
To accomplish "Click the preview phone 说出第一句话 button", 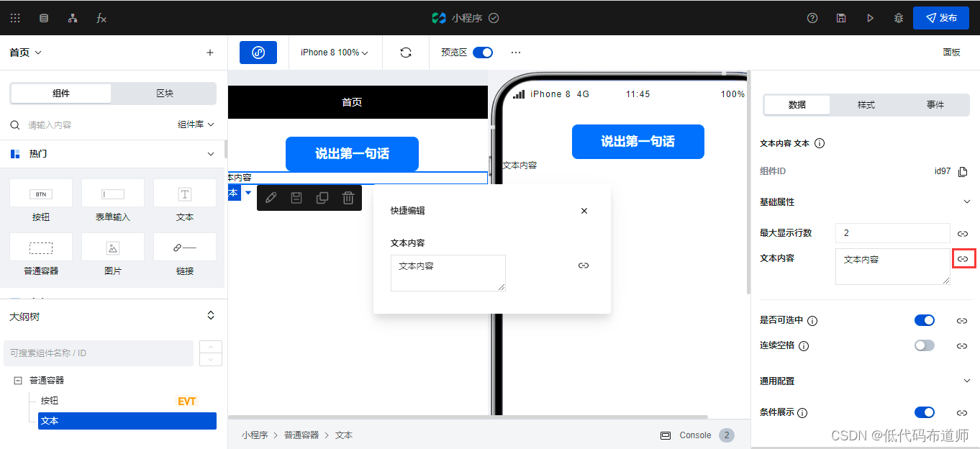I will [638, 142].
